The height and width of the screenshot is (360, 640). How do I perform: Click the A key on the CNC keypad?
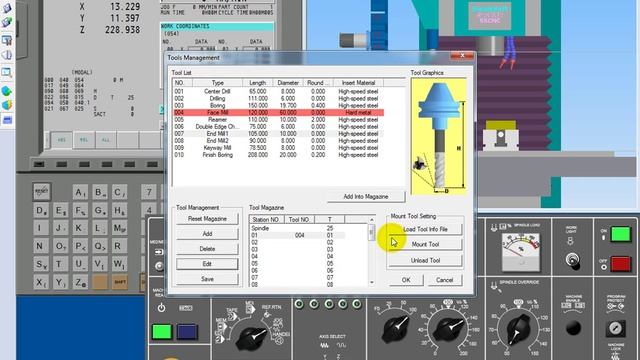(x=80, y=192)
